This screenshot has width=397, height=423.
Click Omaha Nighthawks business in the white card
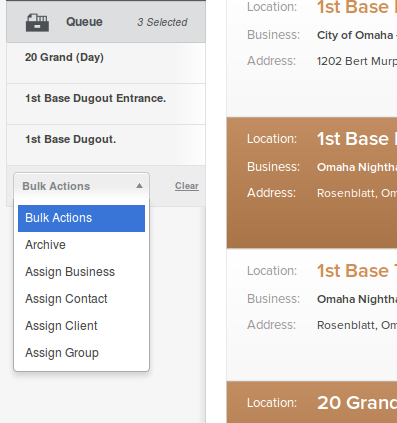357,299
